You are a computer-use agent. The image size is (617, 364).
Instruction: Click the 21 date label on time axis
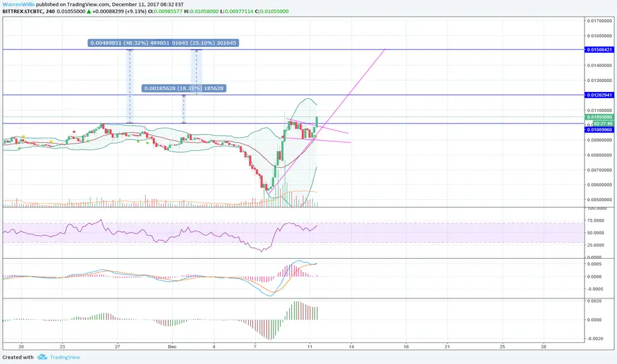pos(448,347)
